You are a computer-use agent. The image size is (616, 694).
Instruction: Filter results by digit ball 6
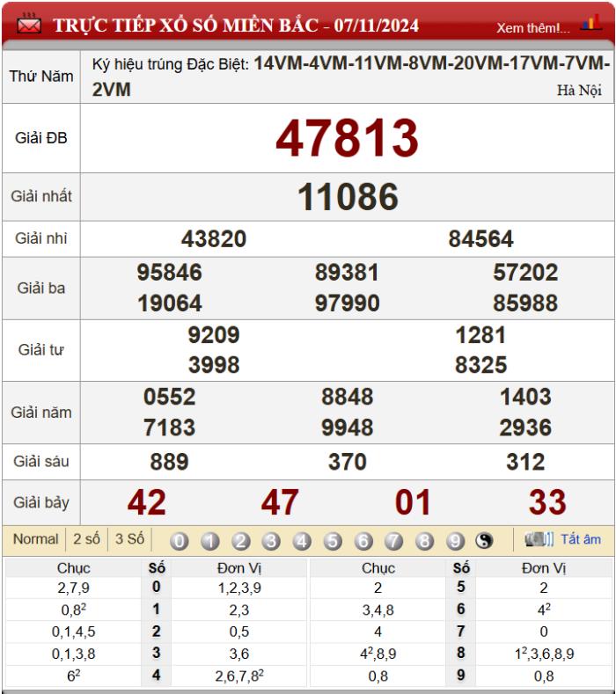[363, 541]
